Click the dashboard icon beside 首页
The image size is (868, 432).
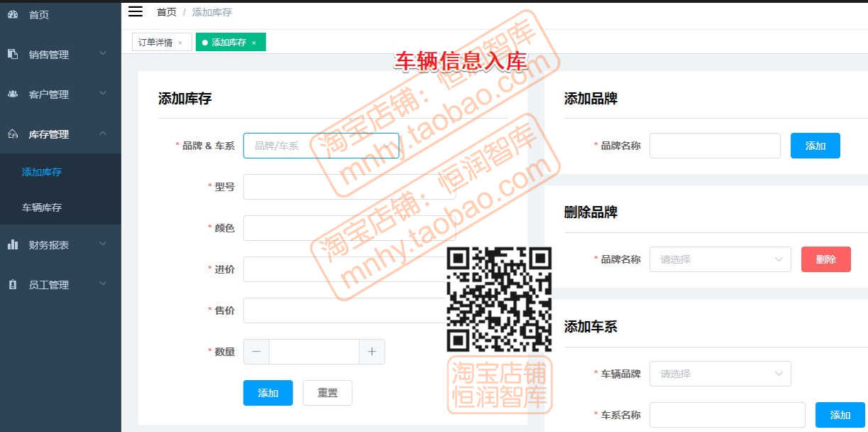[13, 14]
